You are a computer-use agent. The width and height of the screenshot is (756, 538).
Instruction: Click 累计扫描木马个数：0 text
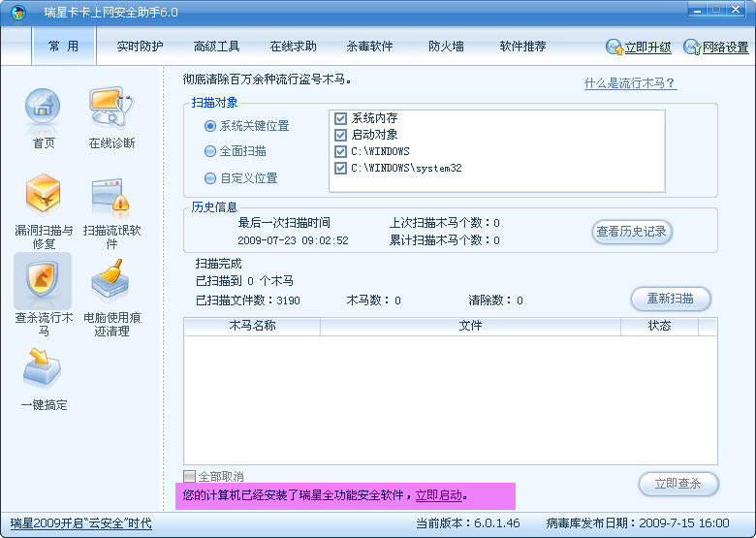click(x=444, y=240)
